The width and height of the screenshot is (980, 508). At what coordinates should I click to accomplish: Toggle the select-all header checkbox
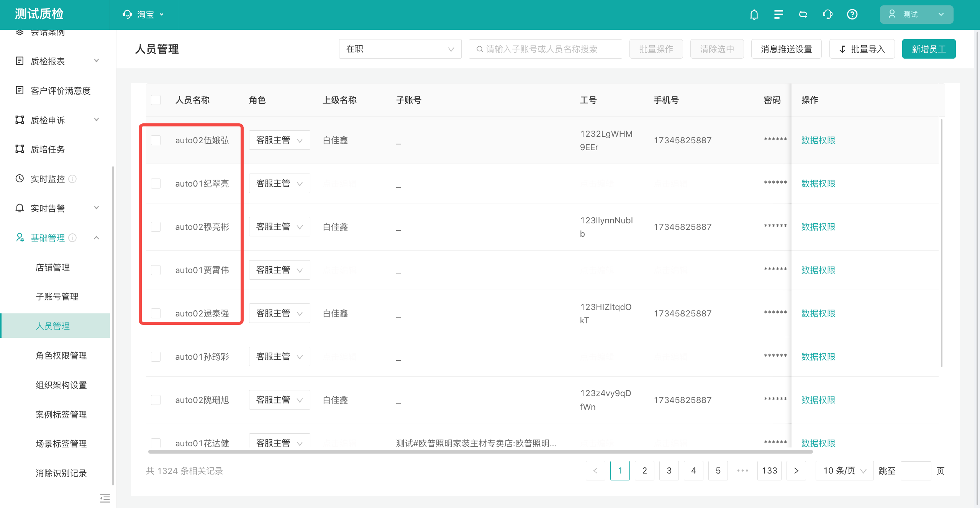pos(156,100)
